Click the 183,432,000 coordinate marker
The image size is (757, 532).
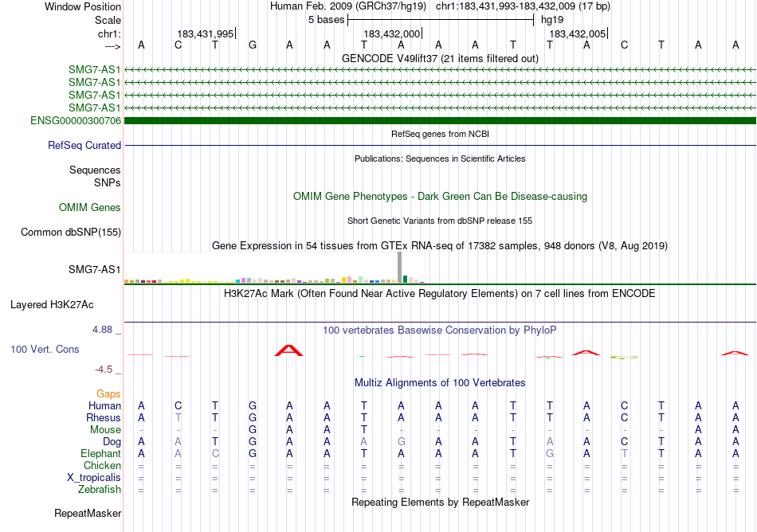point(391,33)
